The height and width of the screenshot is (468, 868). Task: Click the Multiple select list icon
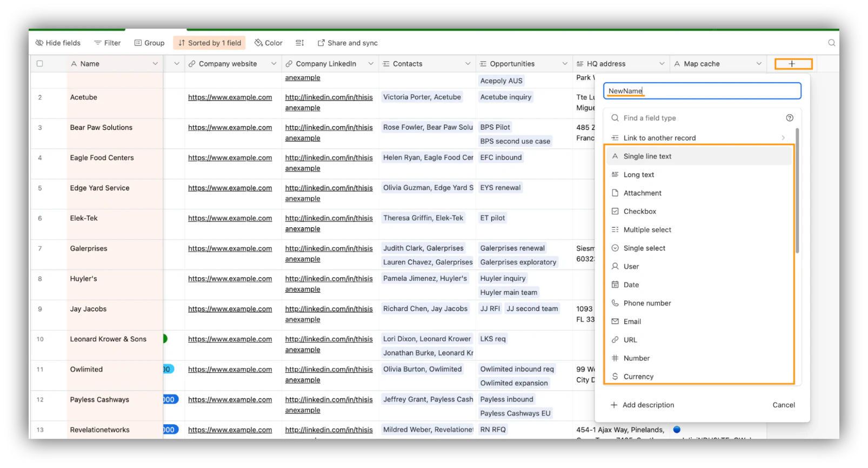click(x=615, y=230)
